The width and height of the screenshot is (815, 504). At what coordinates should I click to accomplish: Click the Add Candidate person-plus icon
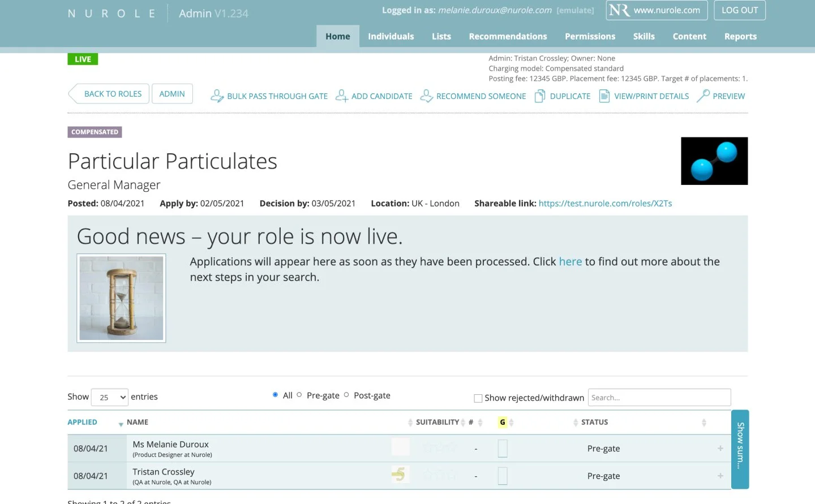(x=342, y=96)
